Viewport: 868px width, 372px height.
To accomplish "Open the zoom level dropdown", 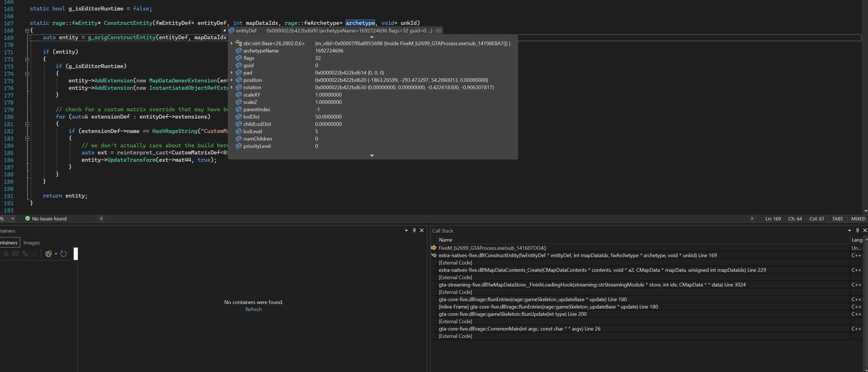I will (13, 219).
